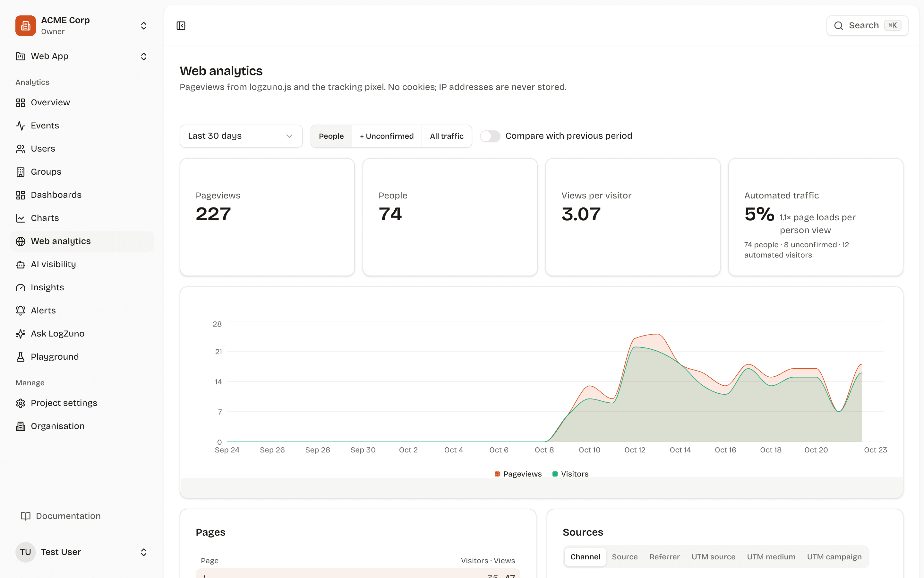Toggle Pageviews series in chart legend
This screenshot has width=924, height=578.
pyautogui.click(x=518, y=474)
